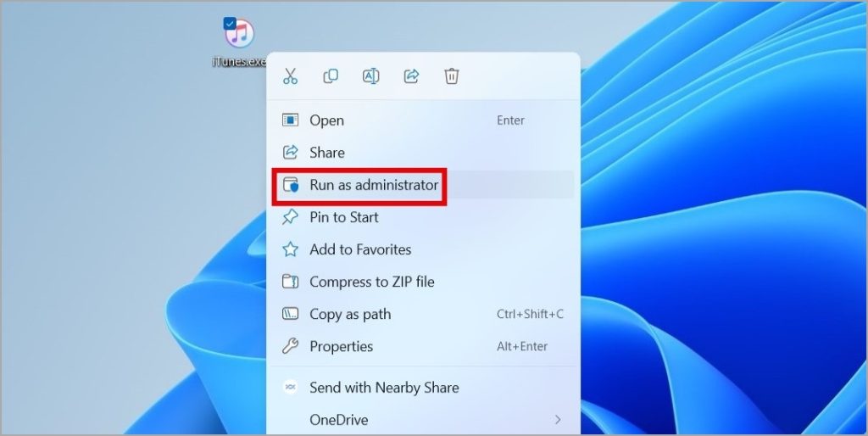Click the Cut scissors icon
The image size is (868, 436).
[x=290, y=75]
